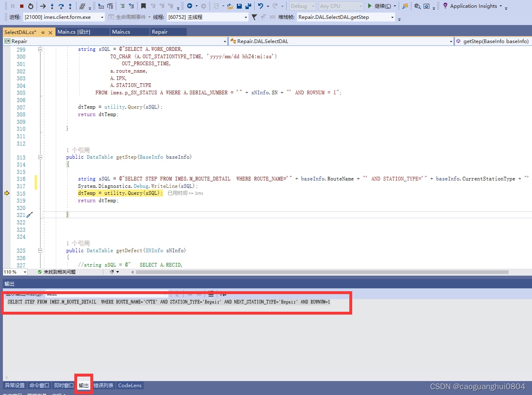Open the thread dropdown 主线程
Viewport: 532px width, 395px height.
point(208,17)
